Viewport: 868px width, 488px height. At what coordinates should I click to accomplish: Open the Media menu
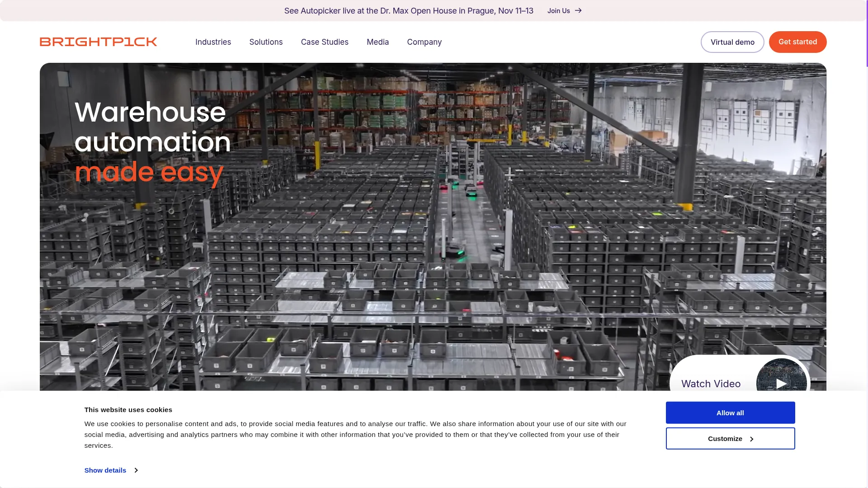pyautogui.click(x=377, y=42)
